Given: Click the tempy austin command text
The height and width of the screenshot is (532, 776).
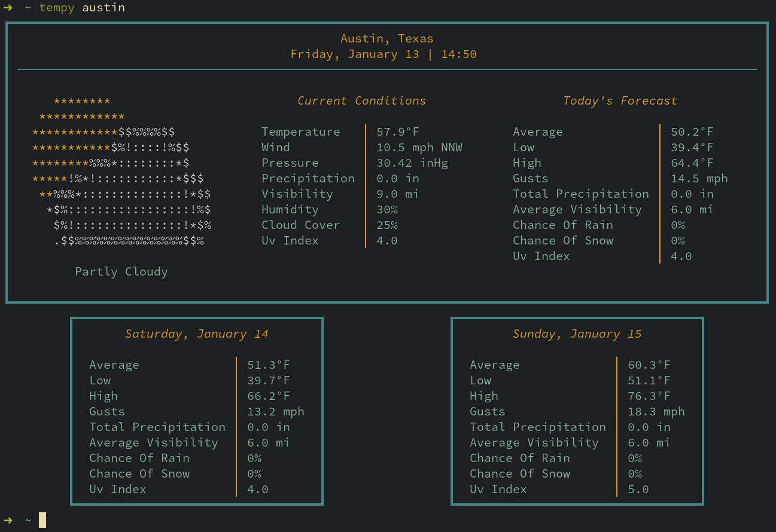Looking at the screenshot, I should (x=82, y=8).
